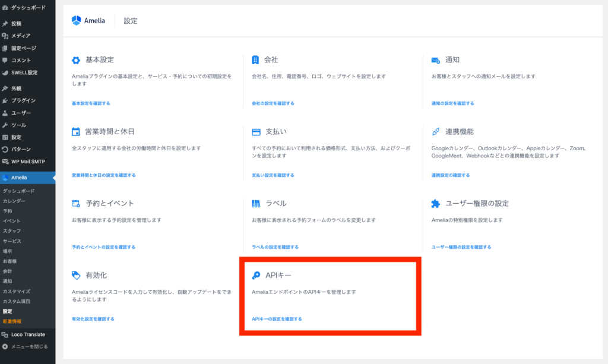Go to カレンダー in Amelia submenu
608x364 pixels.
[x=14, y=201]
